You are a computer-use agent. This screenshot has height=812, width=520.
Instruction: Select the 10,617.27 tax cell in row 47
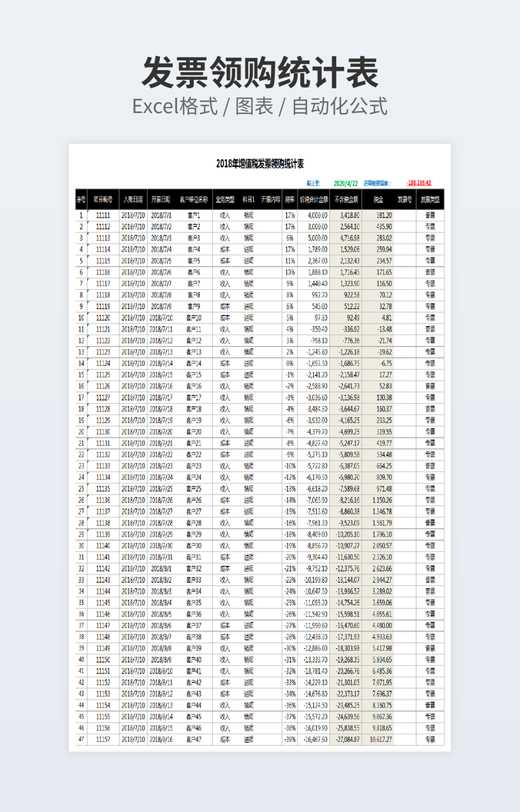tap(381, 740)
